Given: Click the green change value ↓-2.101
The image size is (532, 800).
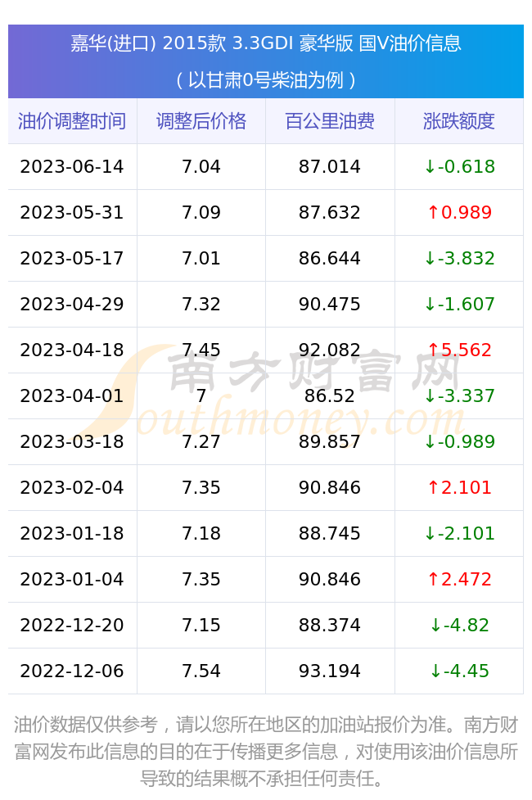Looking at the screenshot, I should point(460,534).
